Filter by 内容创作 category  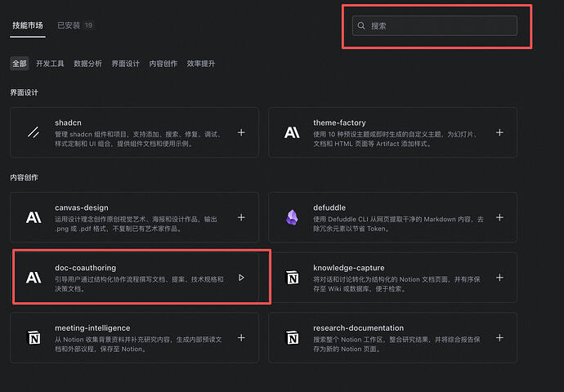point(163,64)
